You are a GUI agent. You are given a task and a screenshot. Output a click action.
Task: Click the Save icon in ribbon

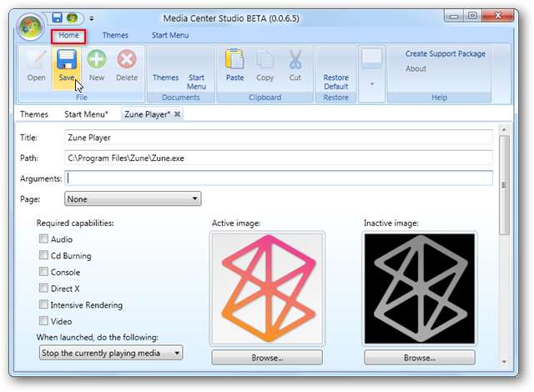pyautogui.click(x=66, y=63)
